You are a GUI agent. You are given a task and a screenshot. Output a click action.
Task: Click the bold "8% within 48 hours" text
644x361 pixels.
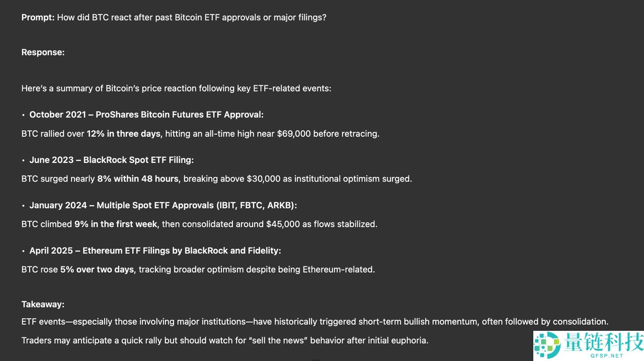click(x=138, y=179)
